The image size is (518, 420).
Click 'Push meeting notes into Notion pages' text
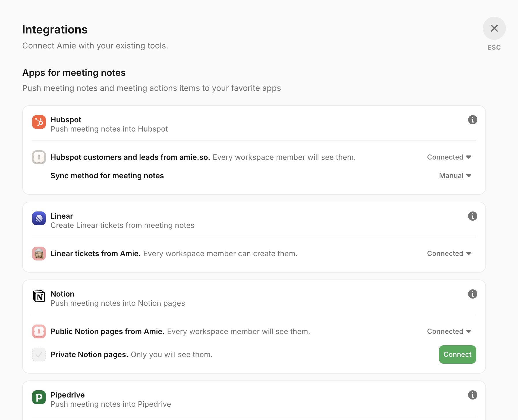tap(118, 303)
